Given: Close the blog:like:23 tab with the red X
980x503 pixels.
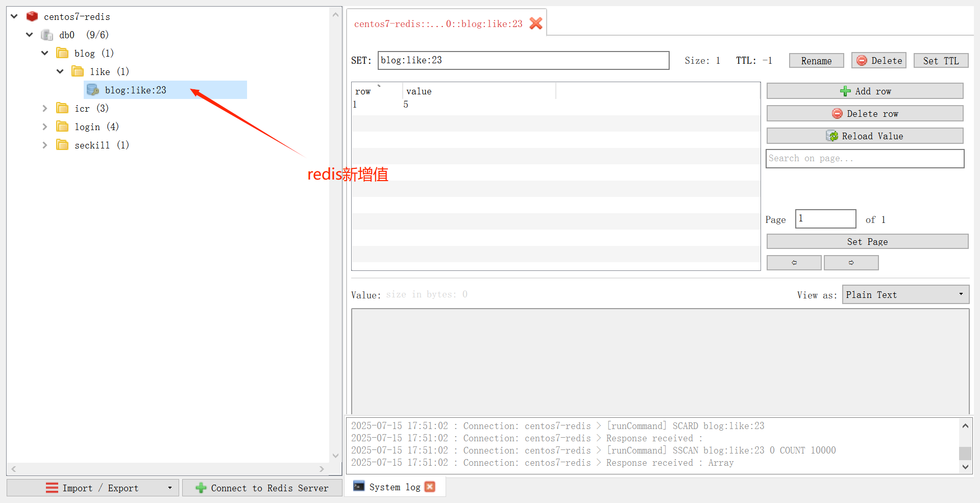Looking at the screenshot, I should (536, 23).
